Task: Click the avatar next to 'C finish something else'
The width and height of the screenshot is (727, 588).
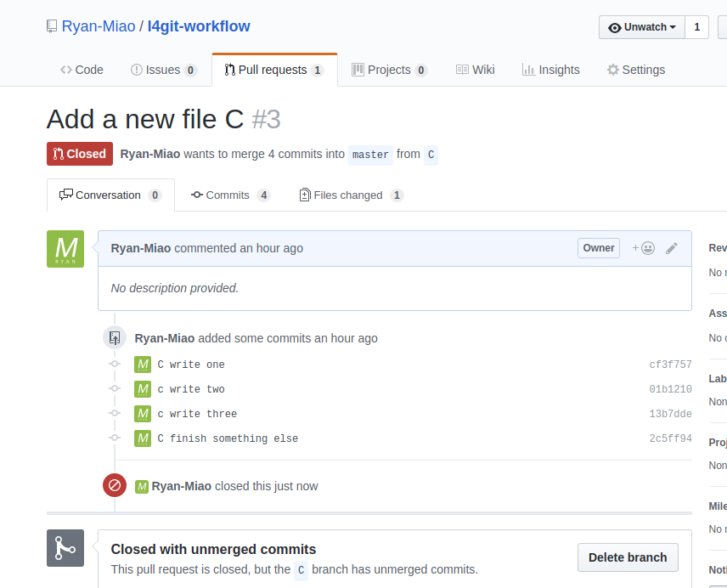Action: point(143,438)
